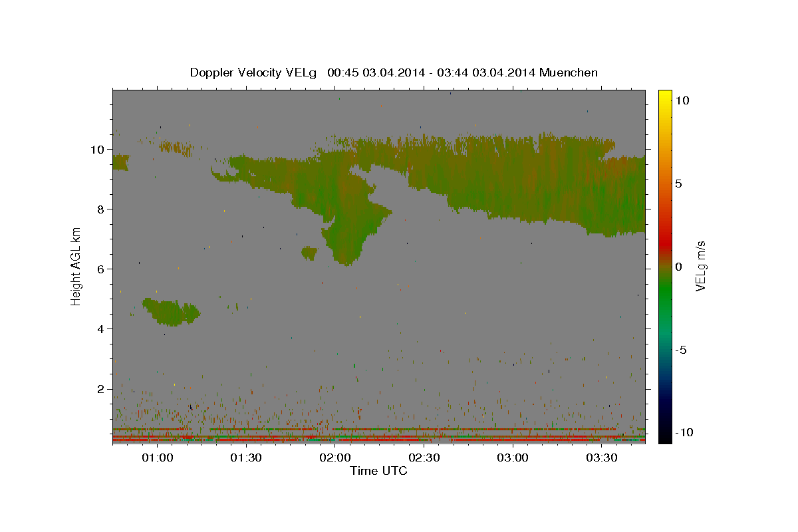Click the height tick label 8

click(102, 209)
